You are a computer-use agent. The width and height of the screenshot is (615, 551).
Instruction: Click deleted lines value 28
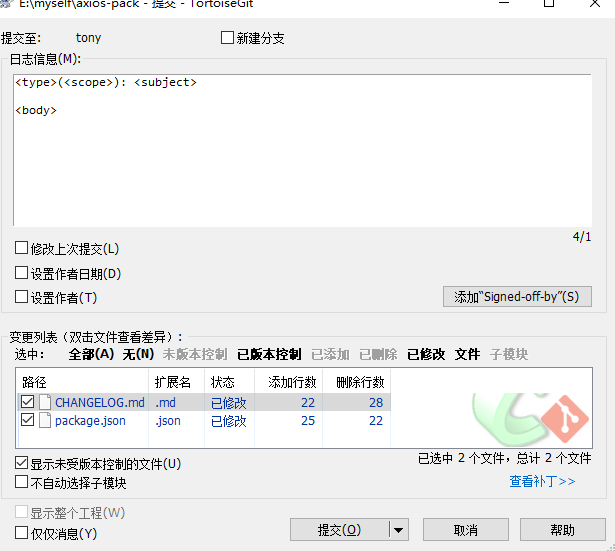(x=376, y=402)
